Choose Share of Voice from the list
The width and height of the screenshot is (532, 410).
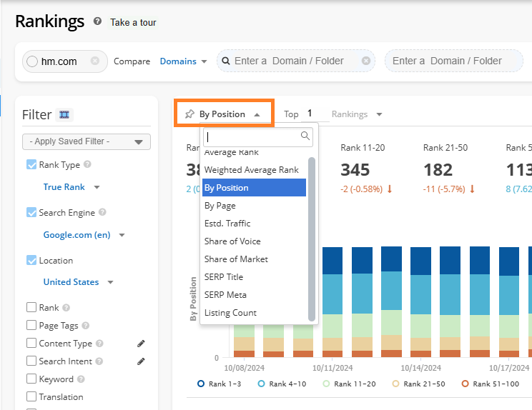click(232, 241)
